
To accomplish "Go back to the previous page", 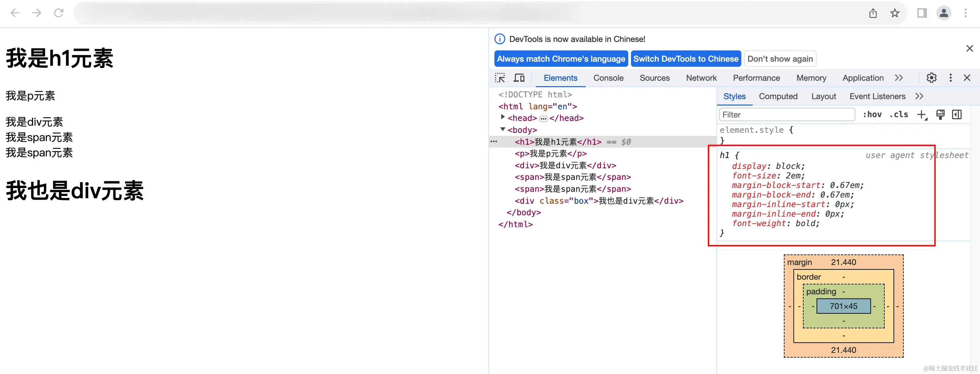I will (x=15, y=13).
